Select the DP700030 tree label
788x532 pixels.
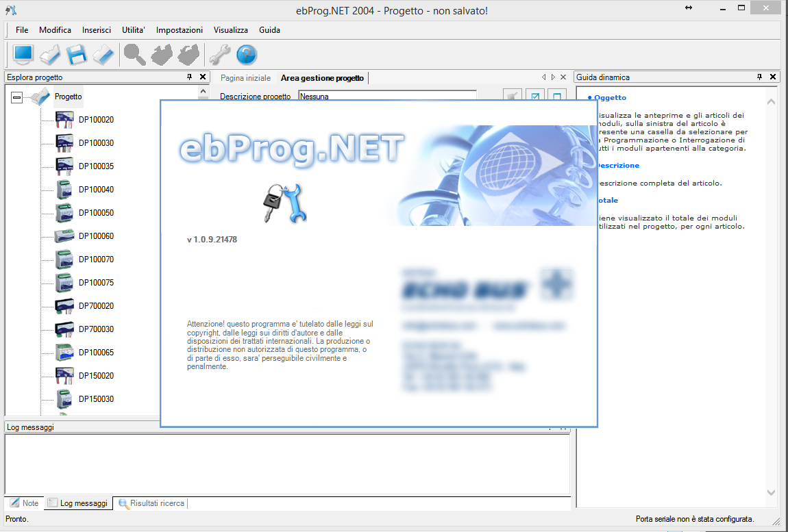(96, 329)
